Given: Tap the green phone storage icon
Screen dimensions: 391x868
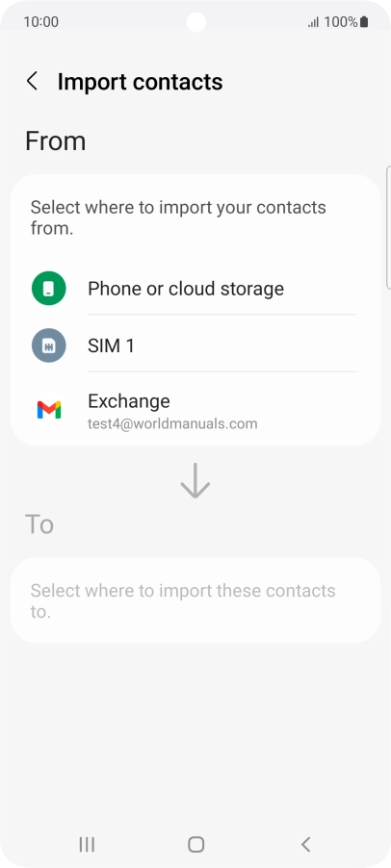Looking at the screenshot, I should pos(49,289).
